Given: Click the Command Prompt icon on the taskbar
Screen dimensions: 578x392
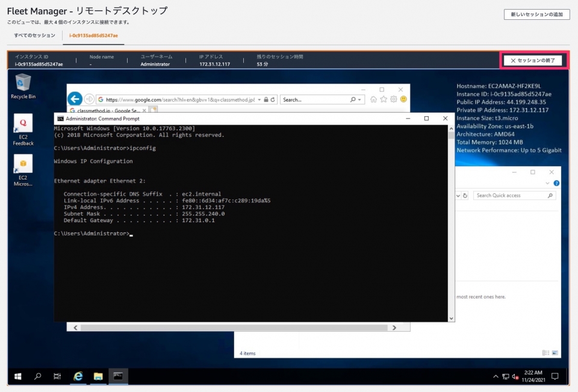Looking at the screenshot, I should (x=118, y=376).
